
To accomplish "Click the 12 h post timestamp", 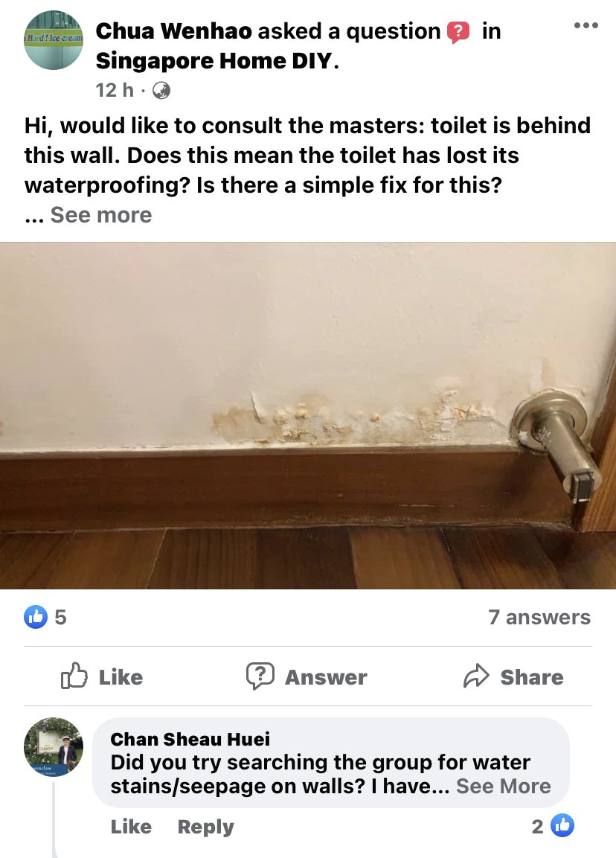I will 115,90.
